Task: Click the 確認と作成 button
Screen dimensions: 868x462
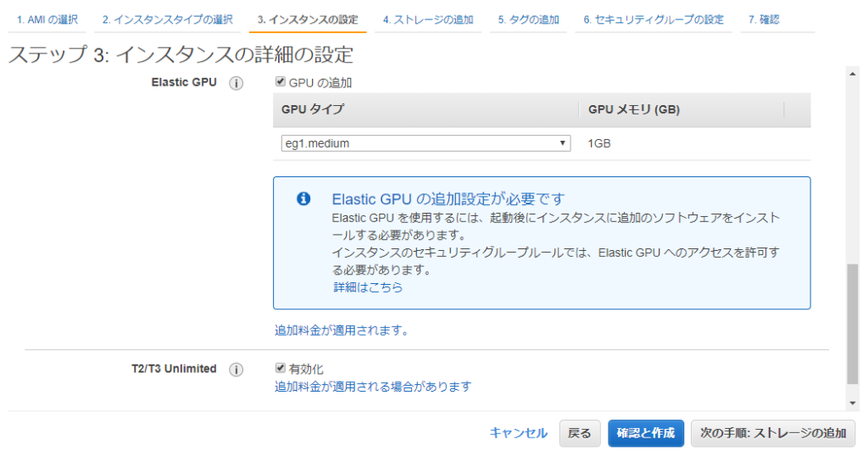Action: pos(645,433)
